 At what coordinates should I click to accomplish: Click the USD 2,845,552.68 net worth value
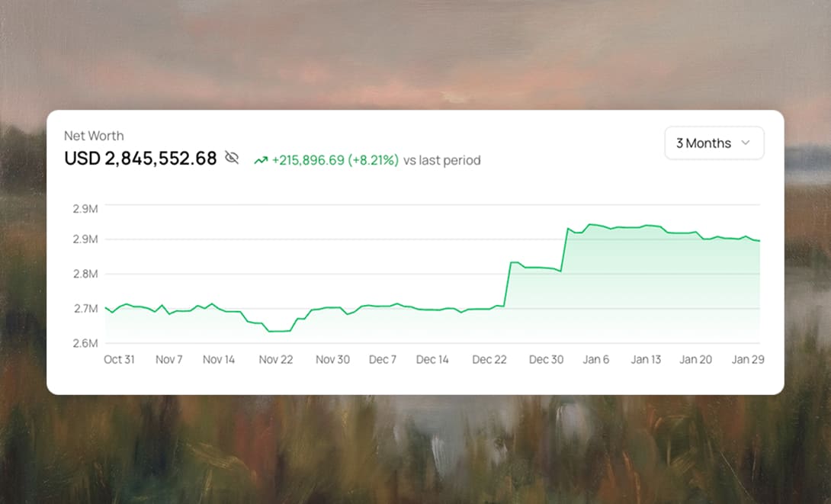pos(140,158)
